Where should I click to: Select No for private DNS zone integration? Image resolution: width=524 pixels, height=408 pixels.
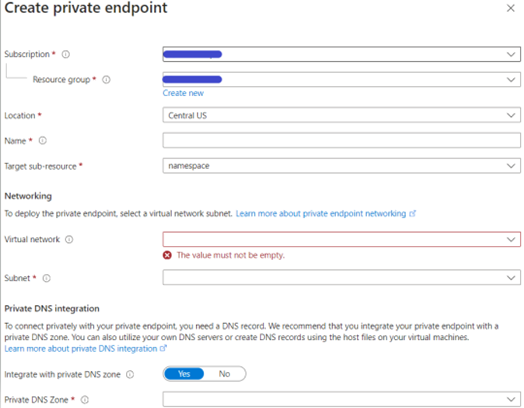tap(225, 374)
